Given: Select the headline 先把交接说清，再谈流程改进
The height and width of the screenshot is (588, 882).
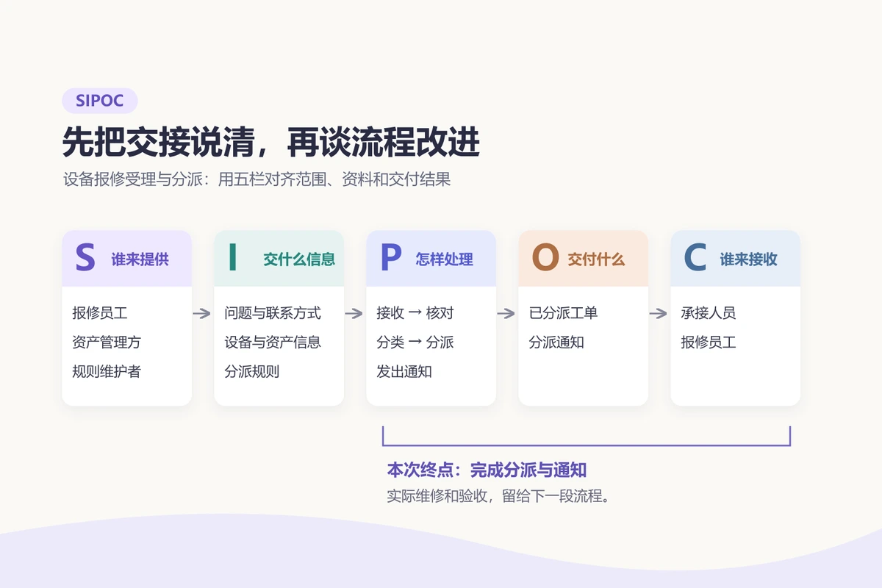Looking at the screenshot, I should click(x=271, y=143).
